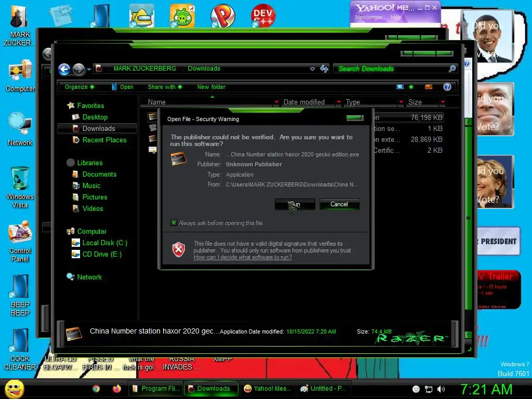Switch to Downloads taskbar button
The image size is (532, 399).
[211, 389]
